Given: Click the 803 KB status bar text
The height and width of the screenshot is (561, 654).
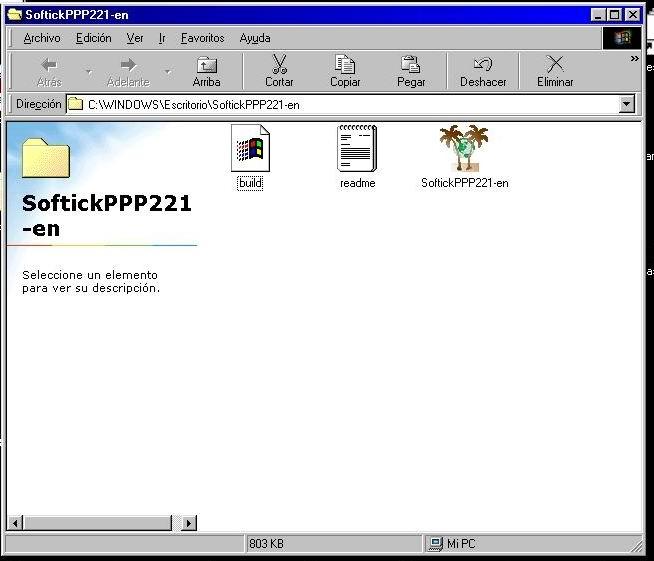Looking at the screenshot, I should 266,544.
